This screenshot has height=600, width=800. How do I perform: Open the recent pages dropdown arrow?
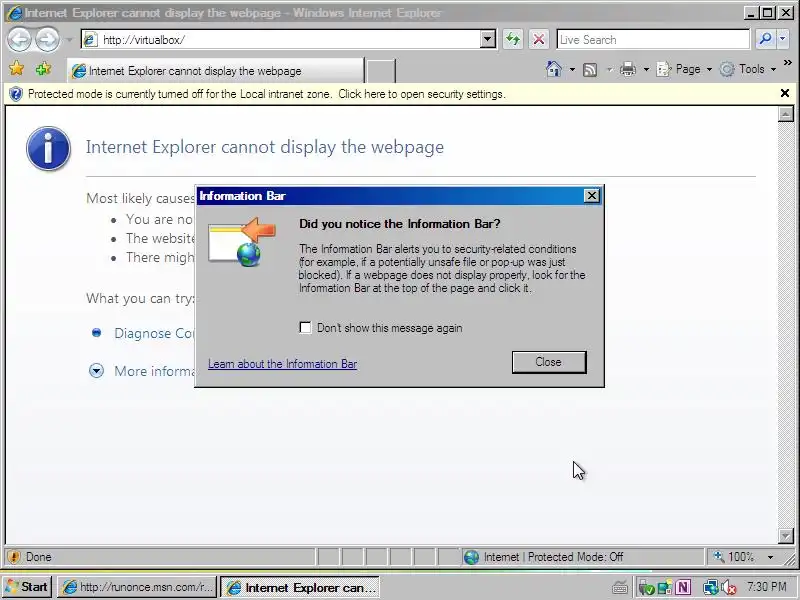69,40
